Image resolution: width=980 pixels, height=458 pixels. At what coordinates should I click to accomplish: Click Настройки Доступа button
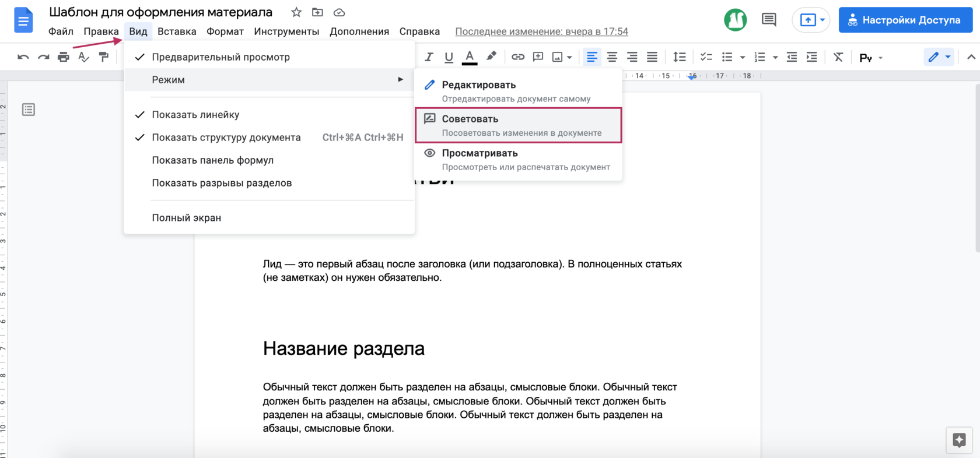(x=905, y=20)
